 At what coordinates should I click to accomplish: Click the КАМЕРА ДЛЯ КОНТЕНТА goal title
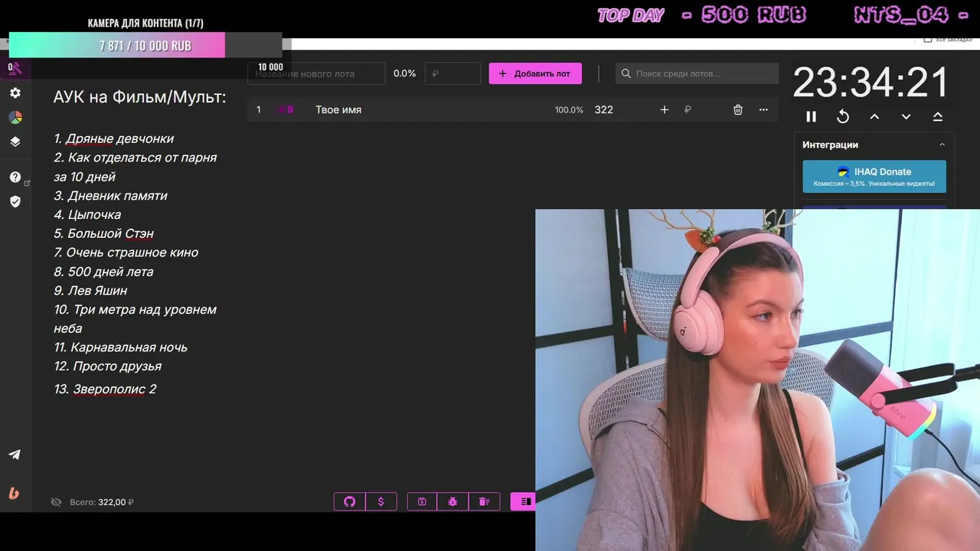(145, 23)
